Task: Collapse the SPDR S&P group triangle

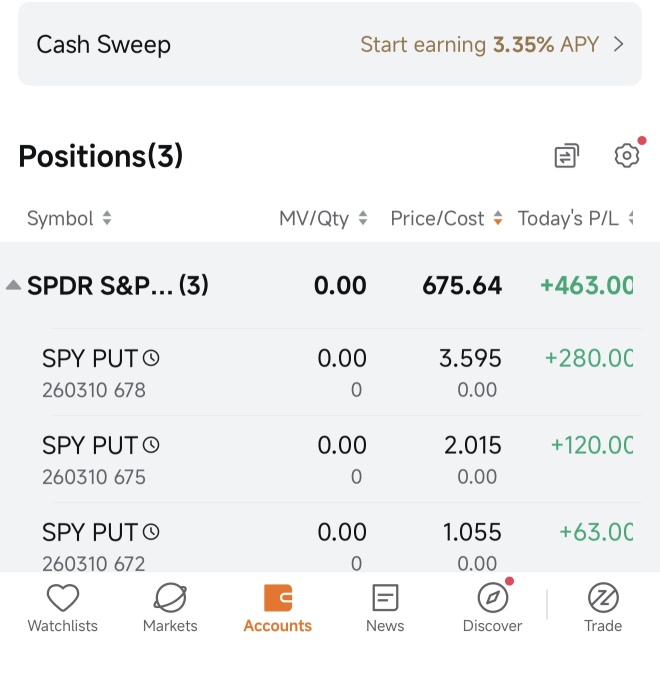Action: coord(13,285)
